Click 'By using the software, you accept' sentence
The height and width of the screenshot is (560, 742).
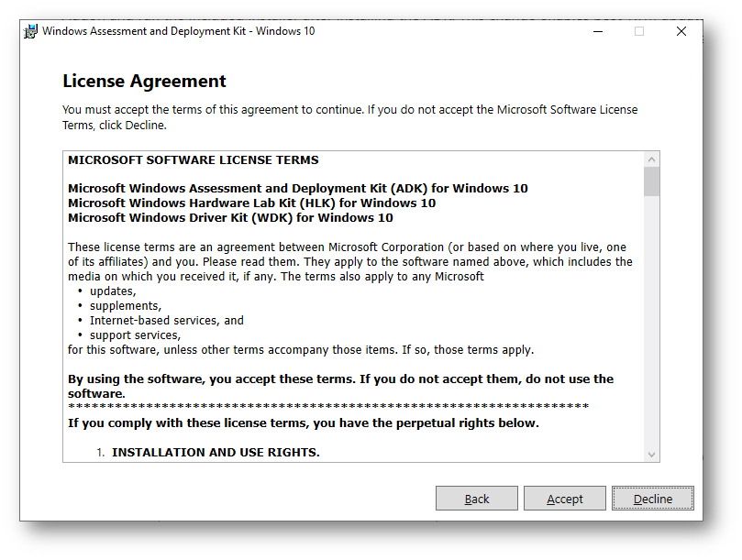pyautogui.click(x=340, y=386)
